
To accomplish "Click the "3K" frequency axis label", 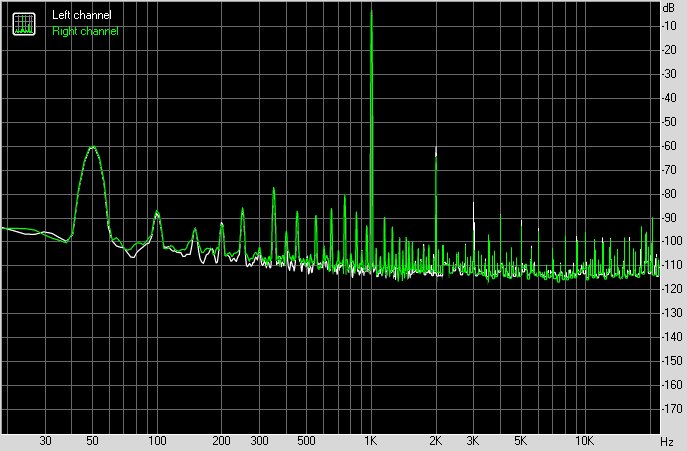I will (x=473, y=441).
